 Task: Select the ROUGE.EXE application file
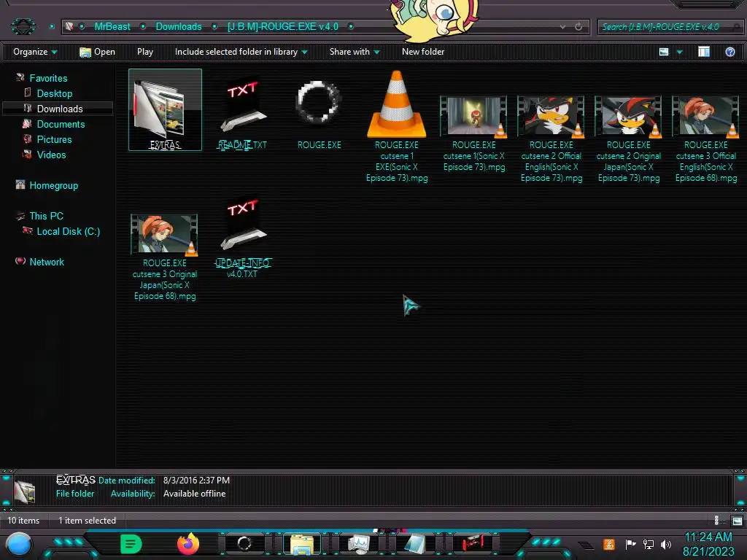[319, 114]
